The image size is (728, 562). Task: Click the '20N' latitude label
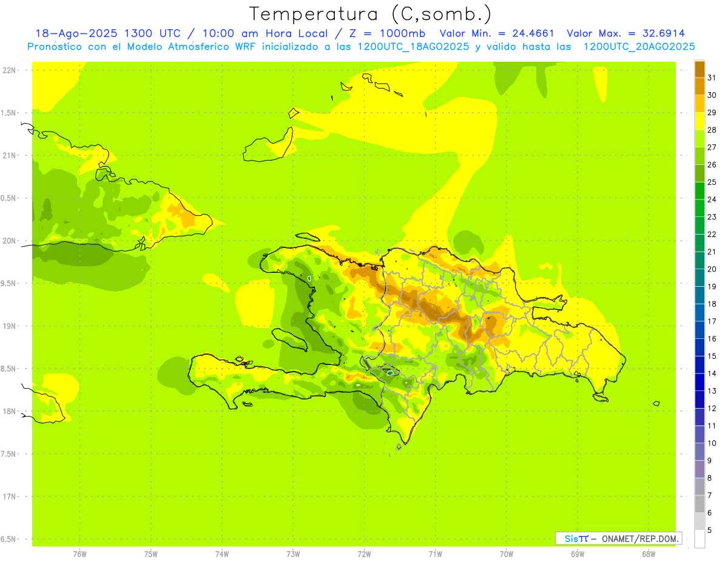coord(9,241)
